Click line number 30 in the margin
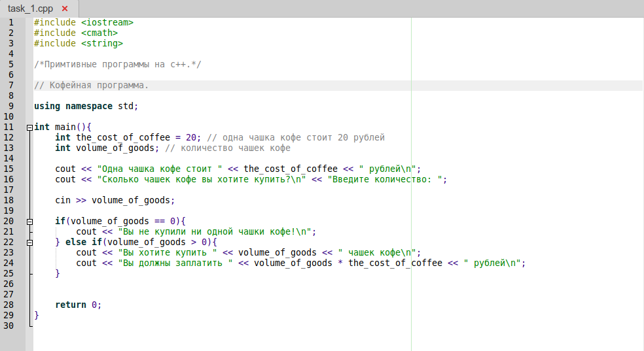 (9, 326)
